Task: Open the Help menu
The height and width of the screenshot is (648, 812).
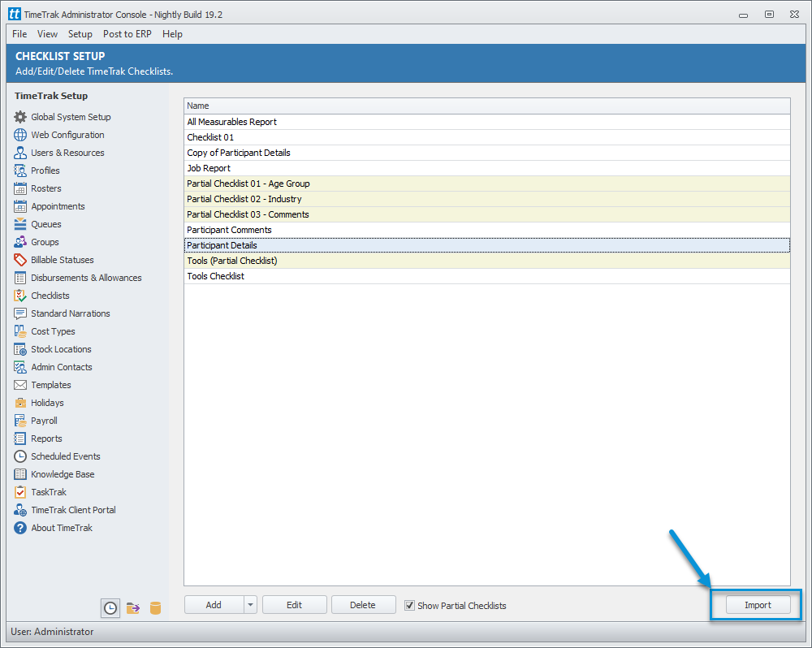Action: (172, 34)
